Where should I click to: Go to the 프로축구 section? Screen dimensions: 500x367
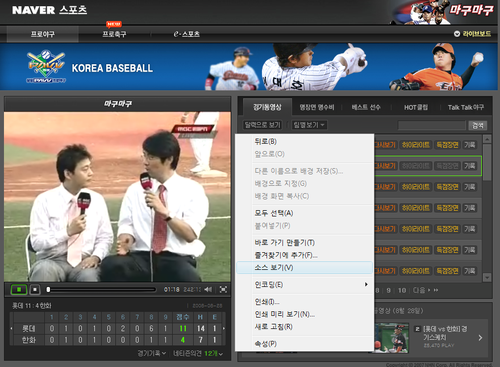(x=114, y=34)
